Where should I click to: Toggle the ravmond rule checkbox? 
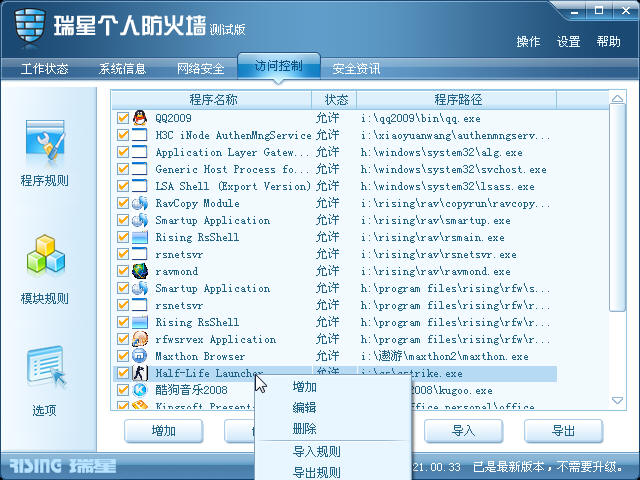coord(123,271)
